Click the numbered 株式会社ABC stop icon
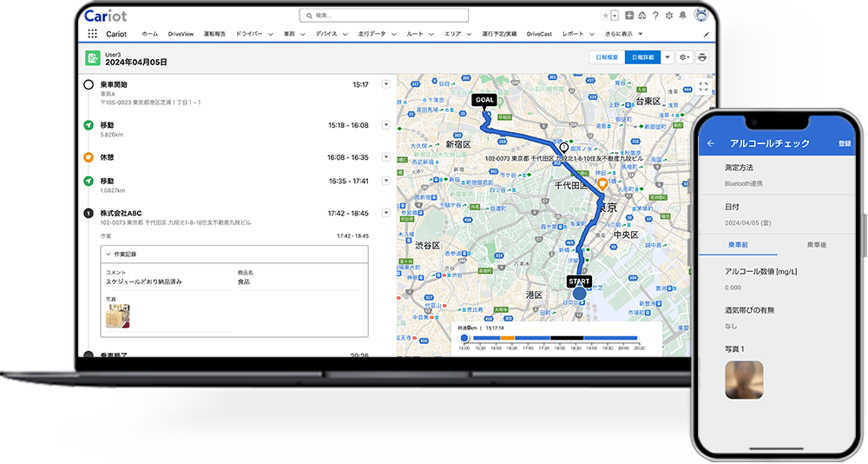 click(88, 213)
